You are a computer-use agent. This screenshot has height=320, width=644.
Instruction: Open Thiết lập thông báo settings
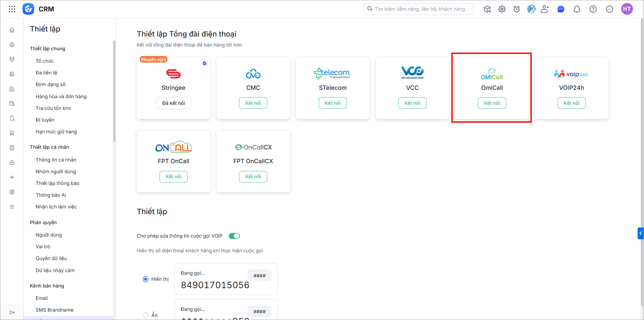[58, 183]
